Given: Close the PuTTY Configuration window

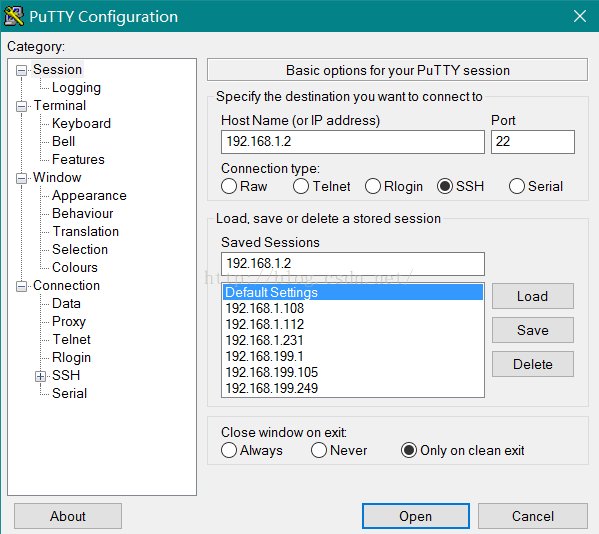Looking at the screenshot, I should tap(580, 16).
